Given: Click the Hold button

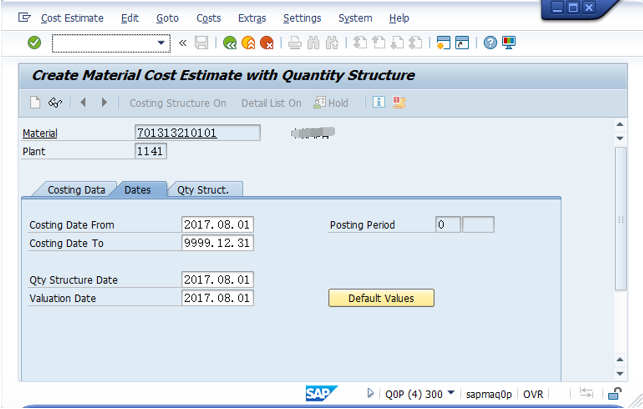Looking at the screenshot, I should (331, 103).
